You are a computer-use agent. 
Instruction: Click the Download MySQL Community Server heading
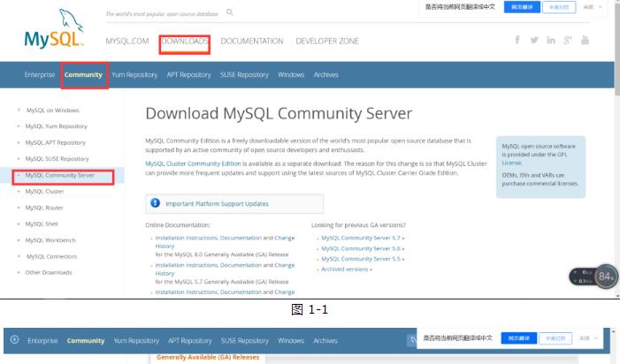279,114
